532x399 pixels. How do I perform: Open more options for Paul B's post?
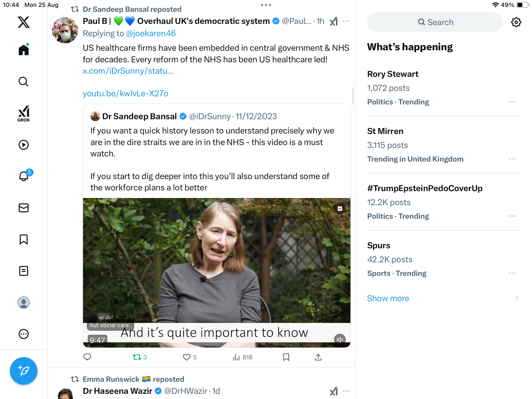pos(346,21)
